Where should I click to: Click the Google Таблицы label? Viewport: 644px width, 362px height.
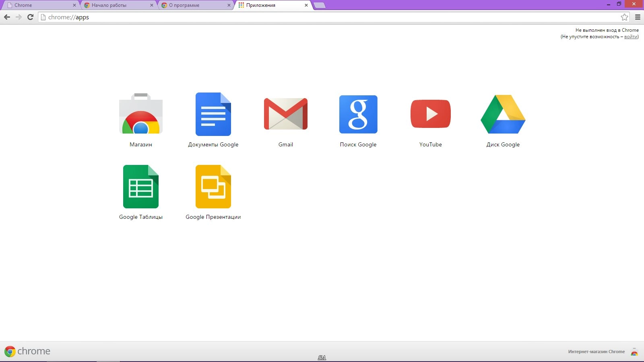coord(141,217)
